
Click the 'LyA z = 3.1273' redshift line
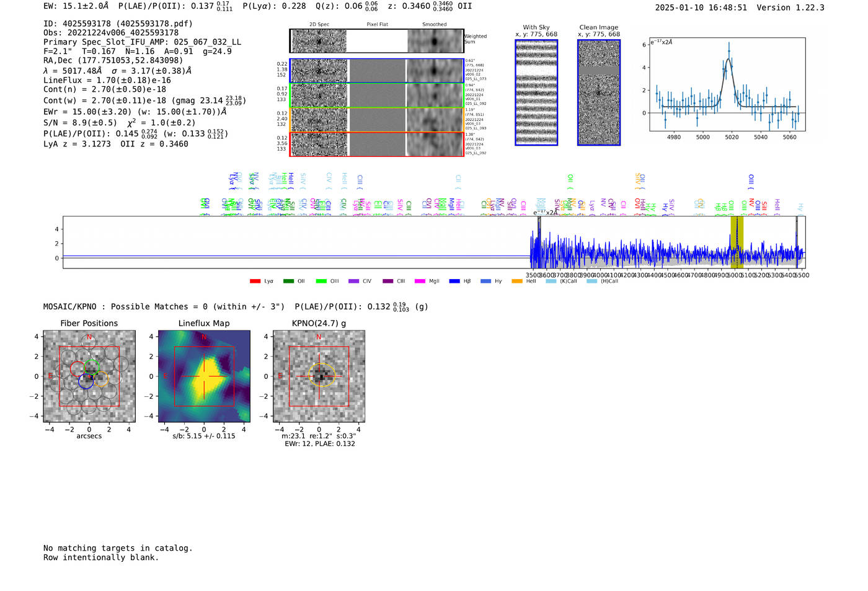click(115, 144)
